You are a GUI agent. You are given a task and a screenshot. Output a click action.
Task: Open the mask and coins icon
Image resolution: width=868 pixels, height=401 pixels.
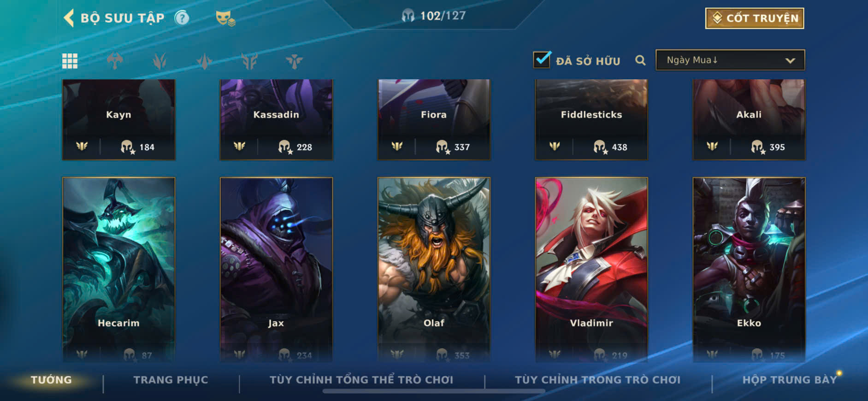pyautogui.click(x=225, y=18)
